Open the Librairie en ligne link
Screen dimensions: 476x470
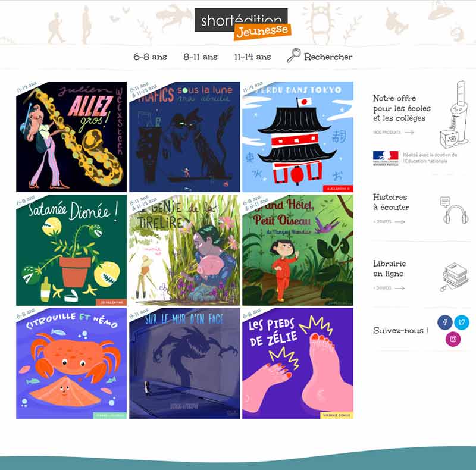[390, 268]
